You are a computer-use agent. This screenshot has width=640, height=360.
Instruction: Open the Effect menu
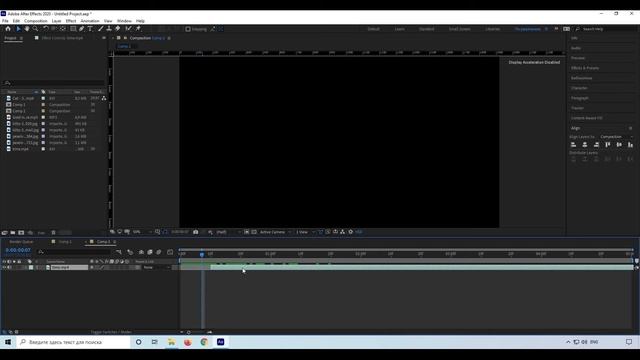click(71, 21)
